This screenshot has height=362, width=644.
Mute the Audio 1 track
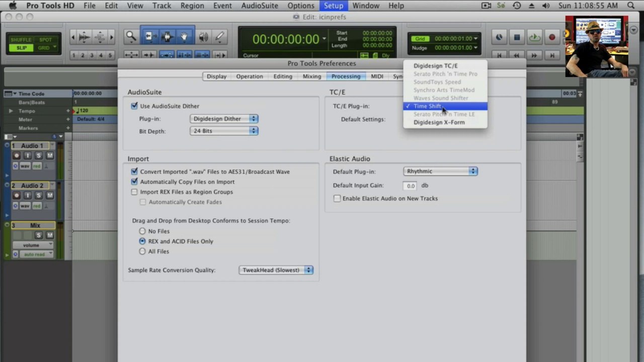pos(50,155)
